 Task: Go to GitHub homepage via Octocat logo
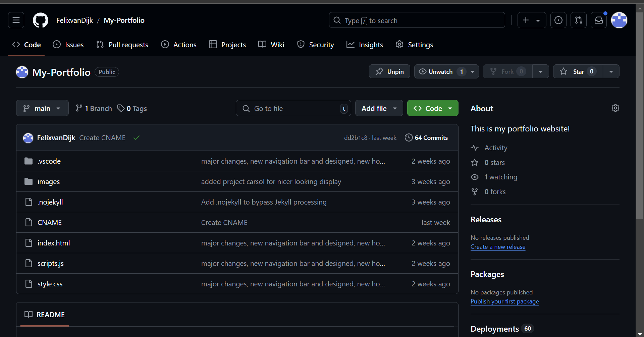pos(41,20)
